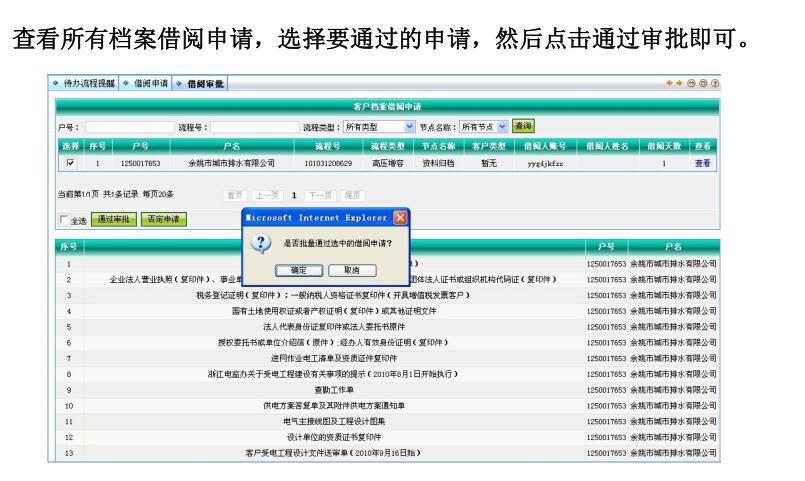This screenshot has height=481, width=805.
Task: Click the orange forward arrow icon
Action: [x=679, y=83]
